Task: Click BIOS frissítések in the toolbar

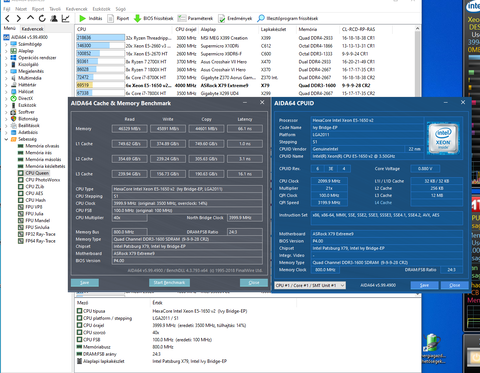Action: (153, 18)
